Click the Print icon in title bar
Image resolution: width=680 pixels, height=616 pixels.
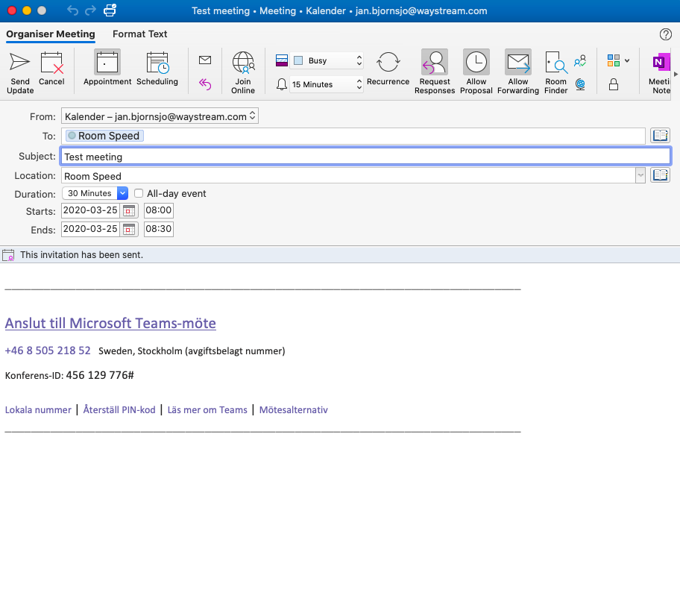point(110,10)
